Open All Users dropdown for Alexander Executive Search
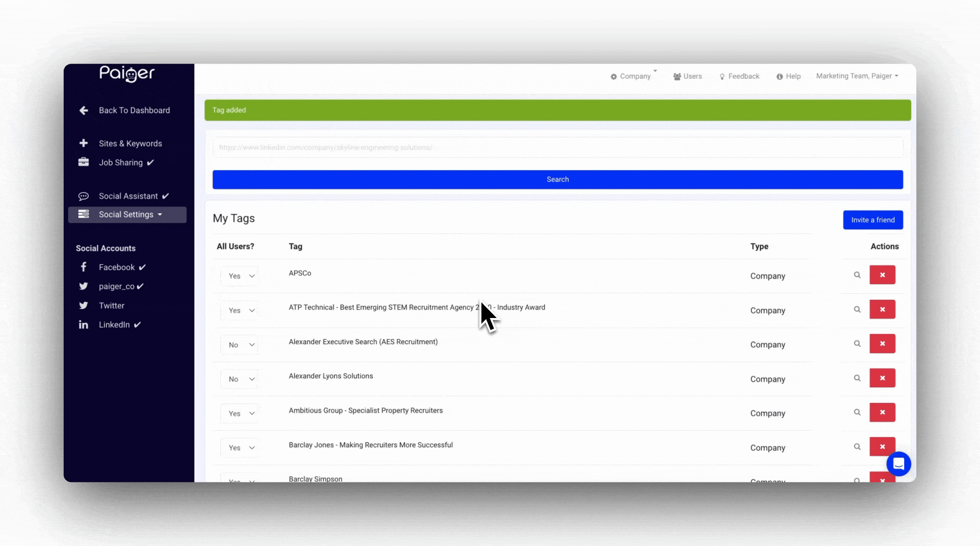980x546 pixels. [240, 345]
